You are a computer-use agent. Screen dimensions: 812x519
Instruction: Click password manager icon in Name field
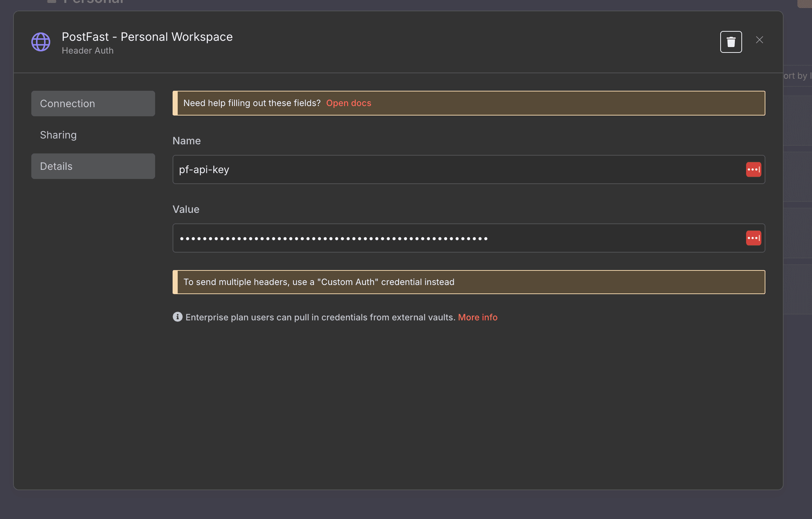753,169
